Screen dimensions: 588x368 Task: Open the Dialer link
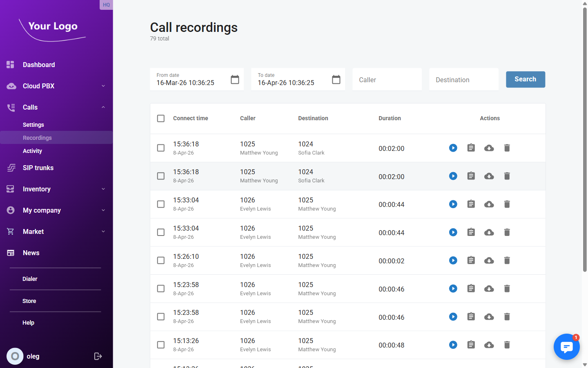point(30,278)
